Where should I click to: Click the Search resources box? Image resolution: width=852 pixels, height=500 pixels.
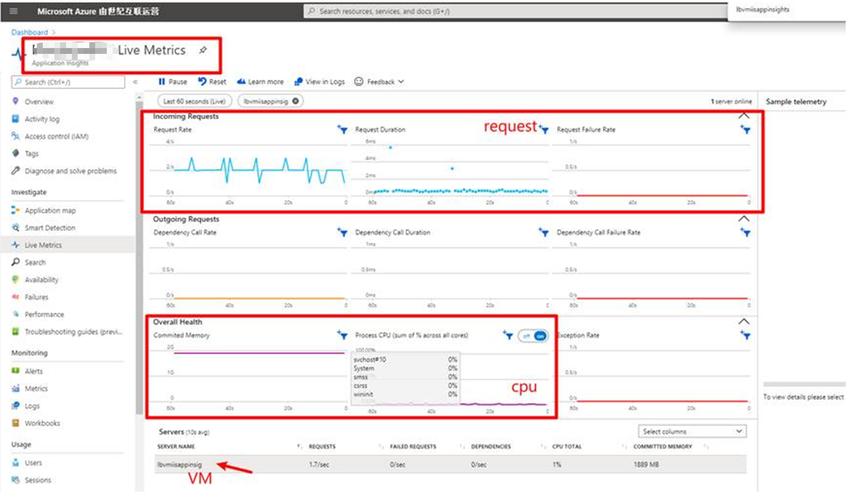pyautogui.click(x=515, y=11)
